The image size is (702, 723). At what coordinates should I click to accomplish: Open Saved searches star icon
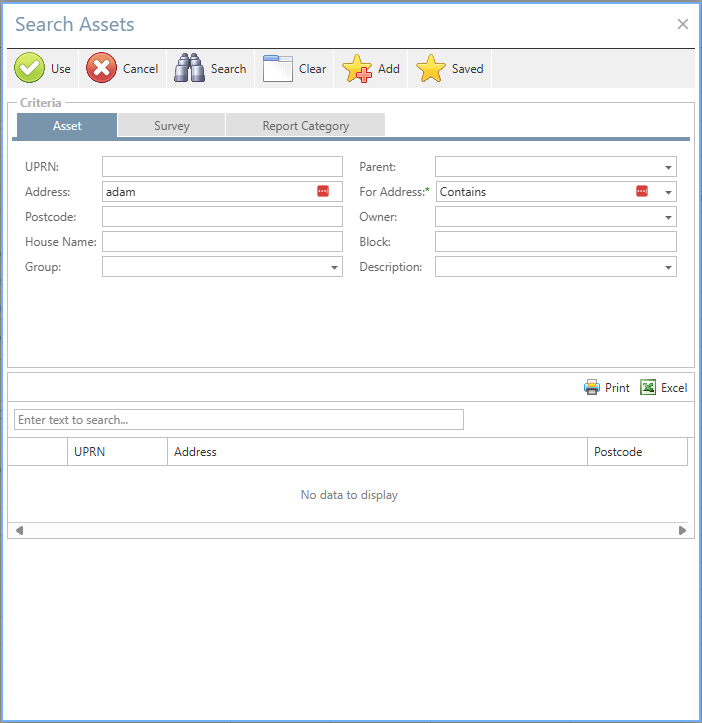[x=431, y=69]
